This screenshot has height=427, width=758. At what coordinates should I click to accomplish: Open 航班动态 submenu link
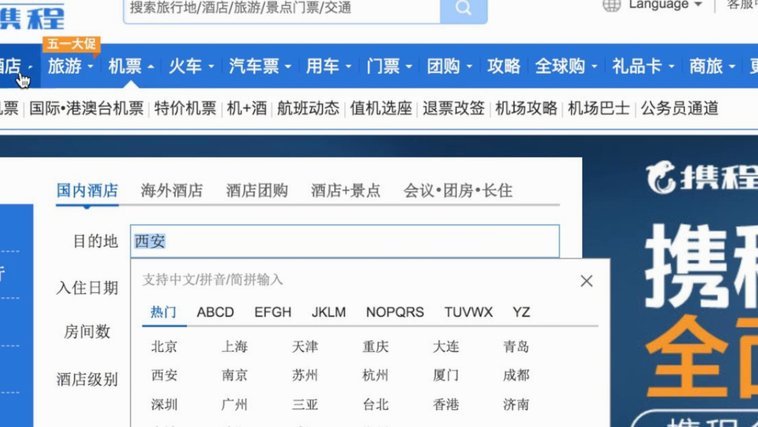pyautogui.click(x=308, y=108)
